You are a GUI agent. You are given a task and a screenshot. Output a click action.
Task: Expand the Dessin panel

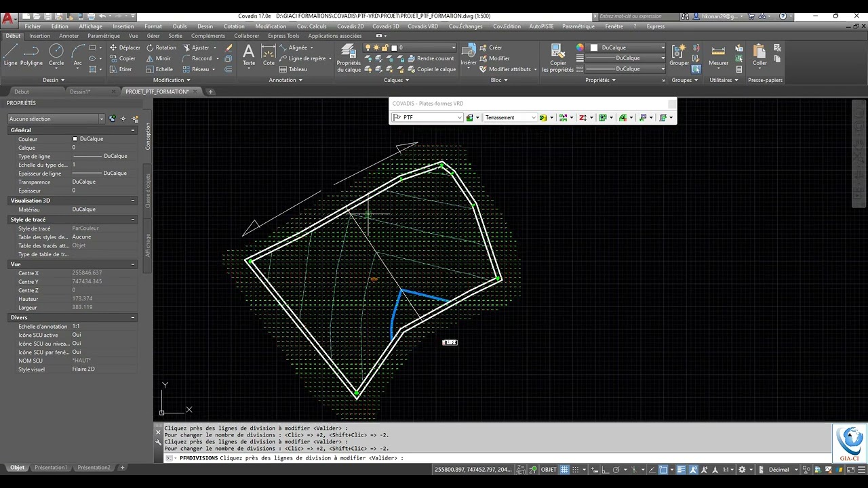(54, 80)
